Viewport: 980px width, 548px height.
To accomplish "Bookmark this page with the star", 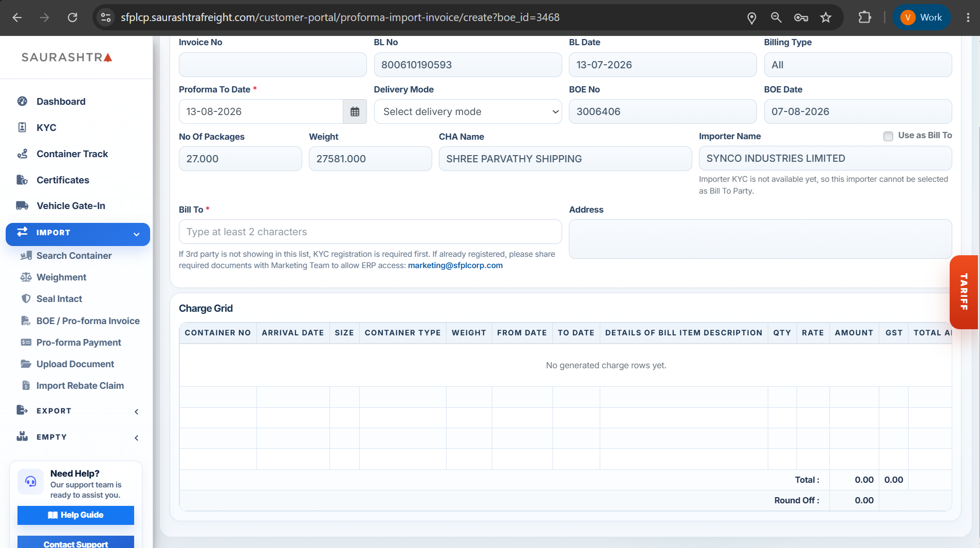I will [826, 17].
